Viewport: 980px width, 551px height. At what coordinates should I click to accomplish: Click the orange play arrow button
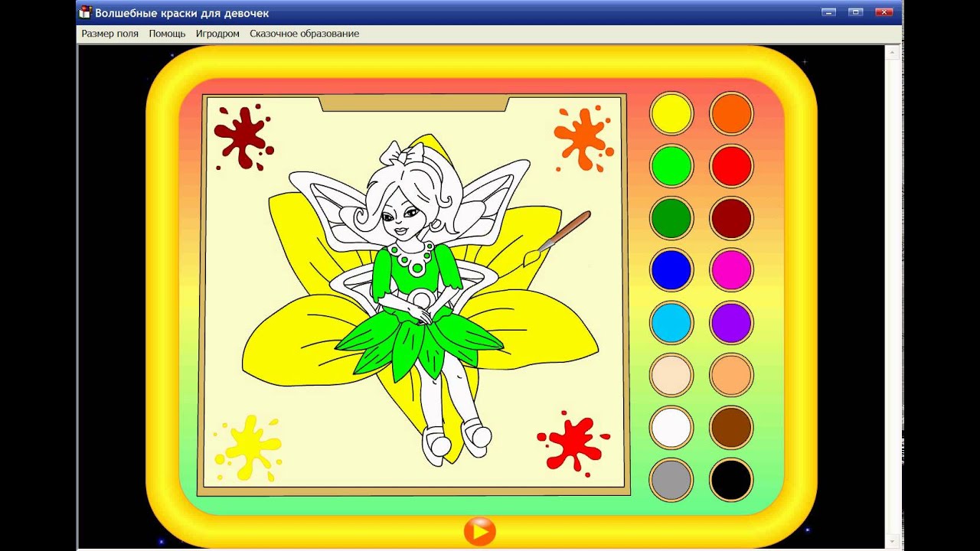click(x=480, y=531)
